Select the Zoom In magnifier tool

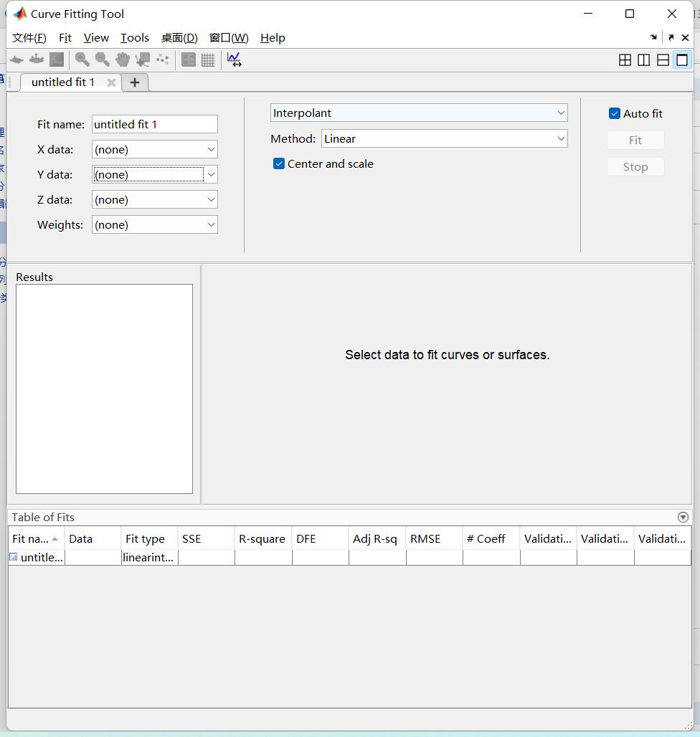82,60
